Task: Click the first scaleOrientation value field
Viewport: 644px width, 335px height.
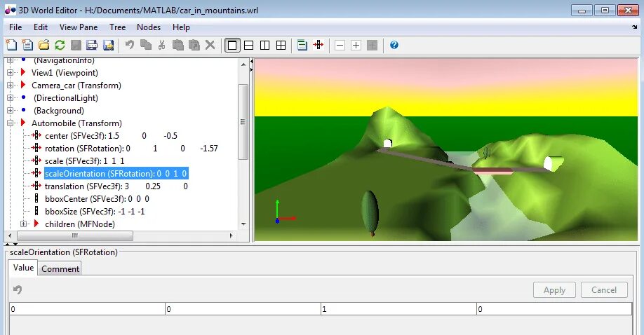Action: tap(87, 309)
